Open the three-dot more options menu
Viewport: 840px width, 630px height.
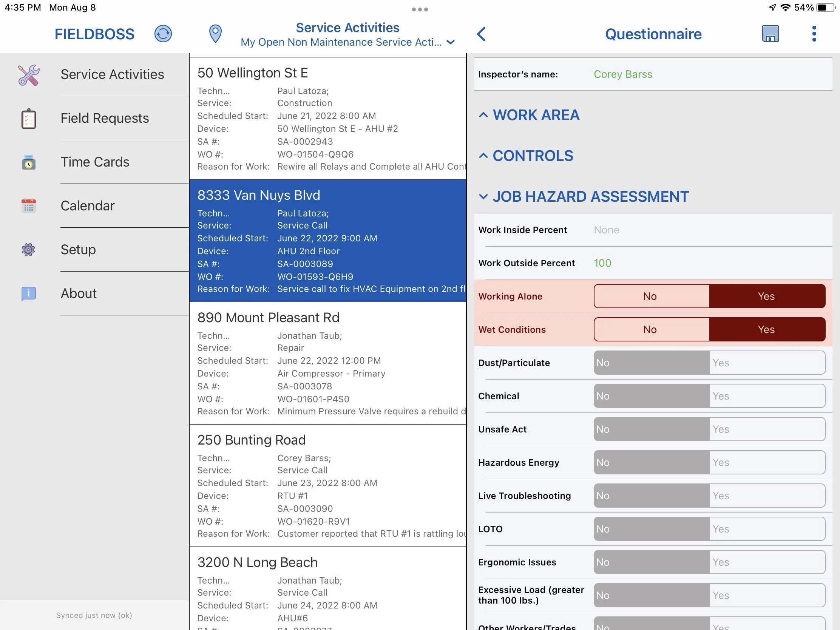pos(814,34)
